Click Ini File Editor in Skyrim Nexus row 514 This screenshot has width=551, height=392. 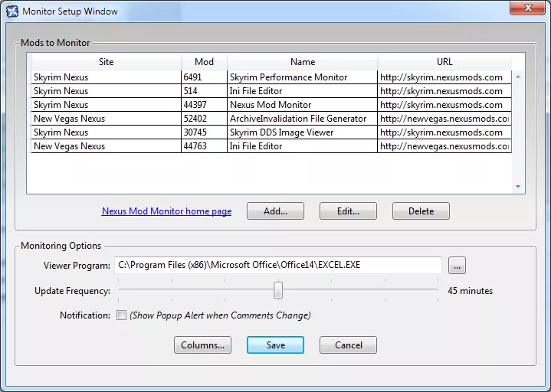[x=302, y=91]
